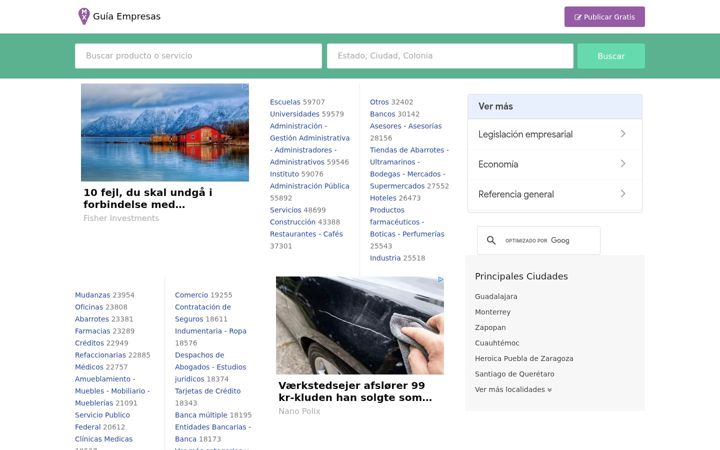Click the Buscar search button

coord(611,56)
